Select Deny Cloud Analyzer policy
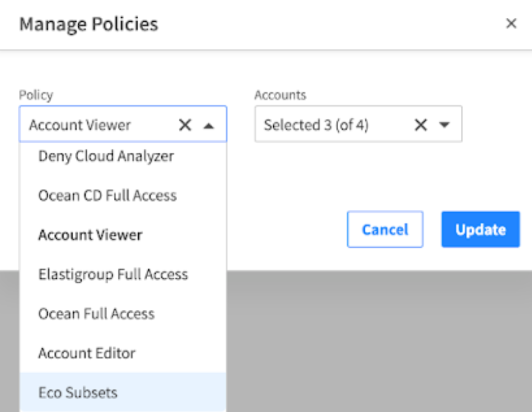 [106, 157]
